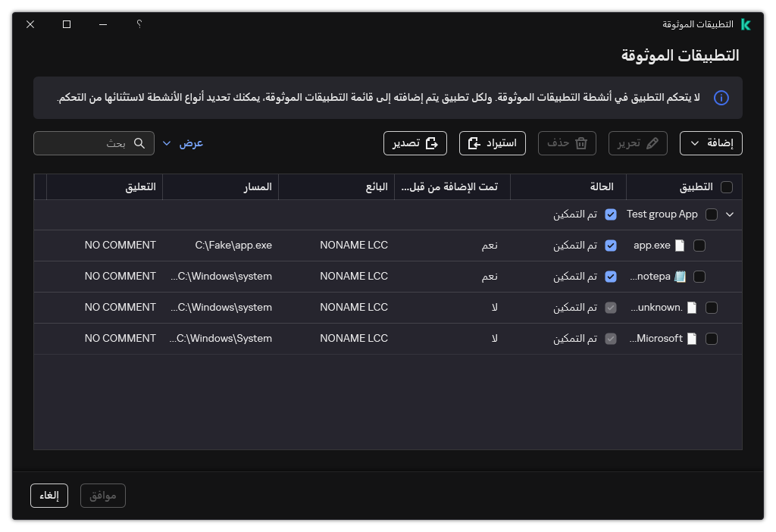Open help via the question mark icon
Viewport: 776px width, 532px height.
(139, 24)
